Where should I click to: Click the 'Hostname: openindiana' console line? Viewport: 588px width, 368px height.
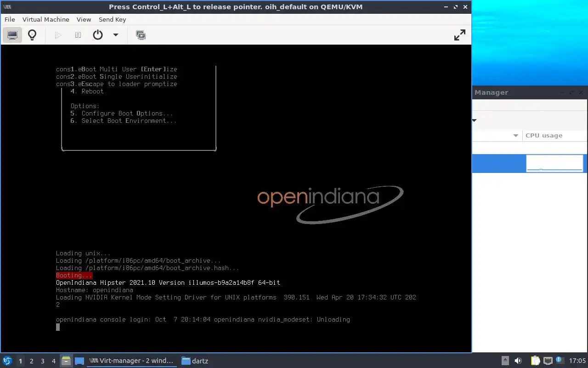pyautogui.click(x=95, y=290)
